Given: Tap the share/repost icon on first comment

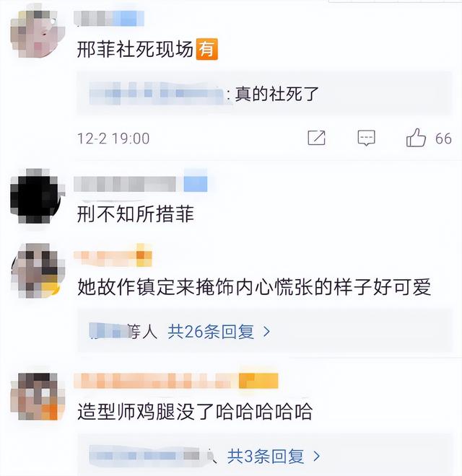Looking at the screenshot, I should click(x=316, y=138).
